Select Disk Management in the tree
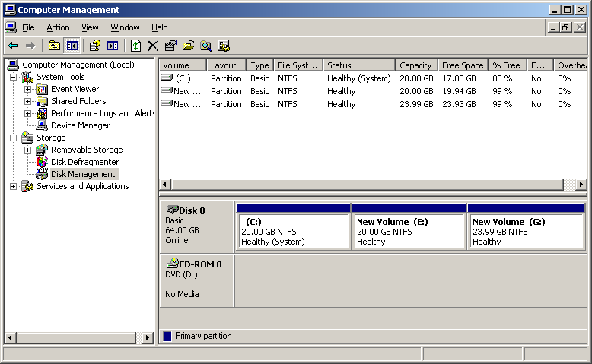The width and height of the screenshot is (592, 364). tap(83, 174)
